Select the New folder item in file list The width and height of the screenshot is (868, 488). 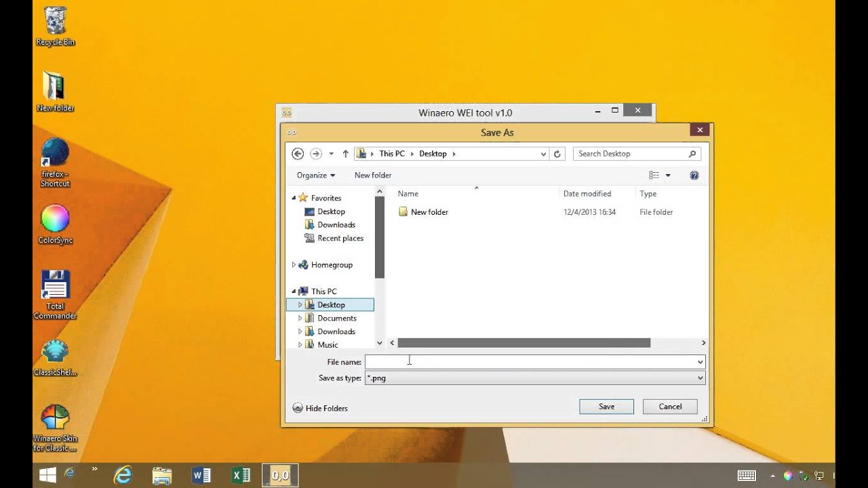coord(429,212)
